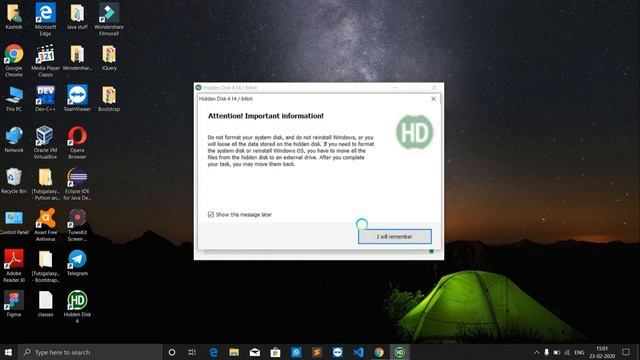Select the Recycle Bin icon
The height and width of the screenshot is (360, 640).
click(x=14, y=181)
